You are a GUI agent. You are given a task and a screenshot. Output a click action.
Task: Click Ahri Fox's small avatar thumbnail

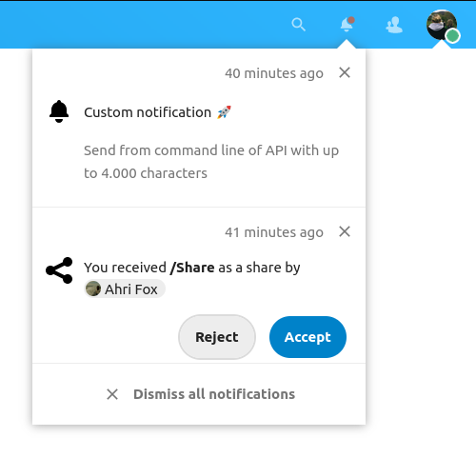(x=93, y=289)
